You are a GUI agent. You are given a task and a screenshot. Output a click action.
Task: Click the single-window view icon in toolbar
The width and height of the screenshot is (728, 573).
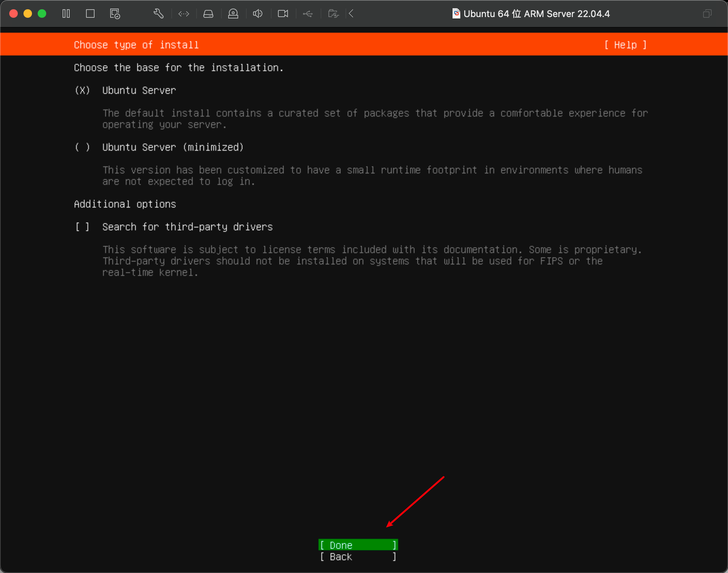pyautogui.click(x=90, y=14)
